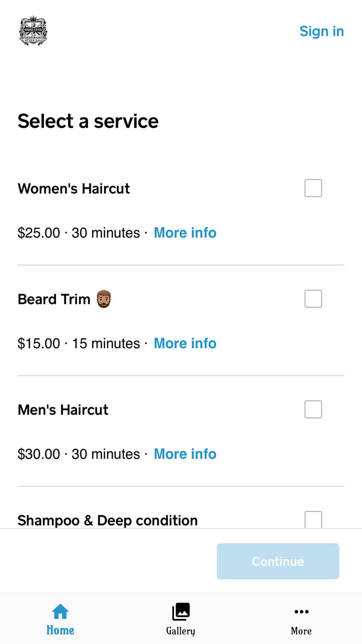Enable Shampoo & Deep condition checkbox
Image resolution: width=362 pixels, height=644 pixels.
pos(313,519)
